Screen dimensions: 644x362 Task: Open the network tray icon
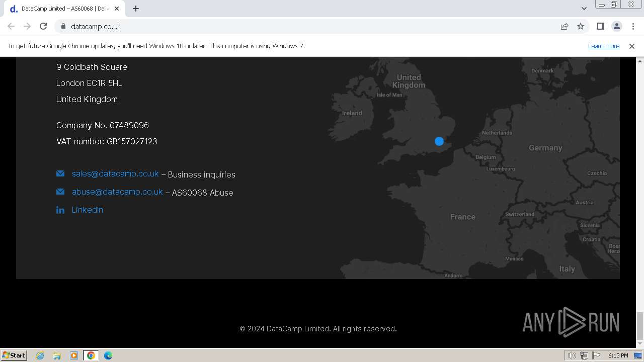[584, 355]
